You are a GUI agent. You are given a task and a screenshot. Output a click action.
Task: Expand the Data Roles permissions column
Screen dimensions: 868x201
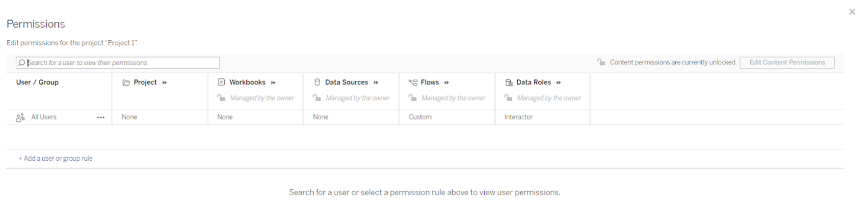(558, 83)
